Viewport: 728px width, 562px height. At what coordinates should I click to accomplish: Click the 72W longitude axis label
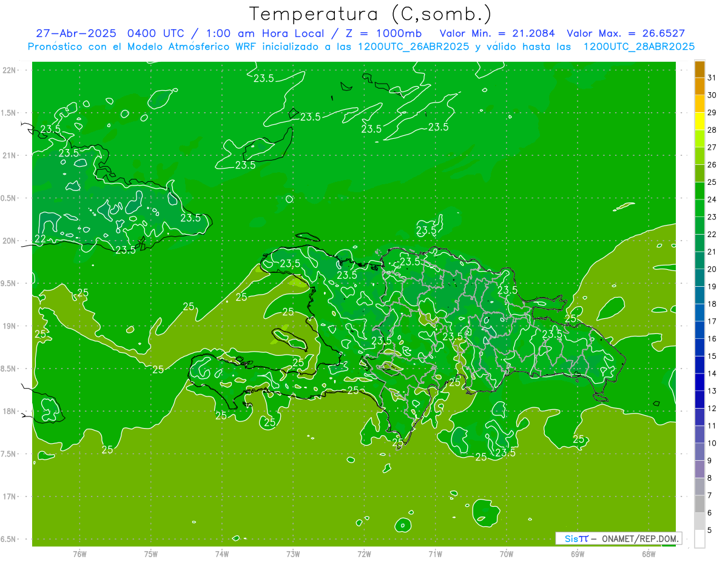click(364, 554)
